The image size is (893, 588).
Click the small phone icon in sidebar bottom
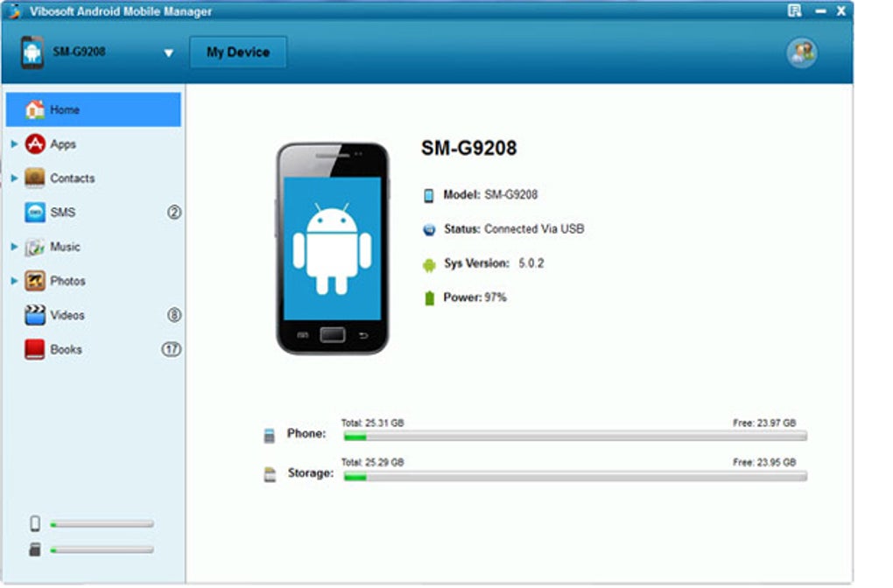(35, 523)
